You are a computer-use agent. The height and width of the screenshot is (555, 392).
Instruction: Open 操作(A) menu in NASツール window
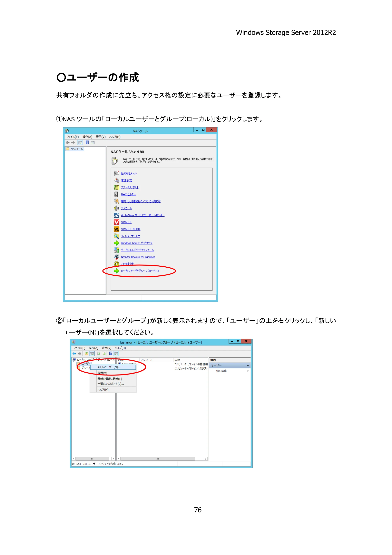87,137
